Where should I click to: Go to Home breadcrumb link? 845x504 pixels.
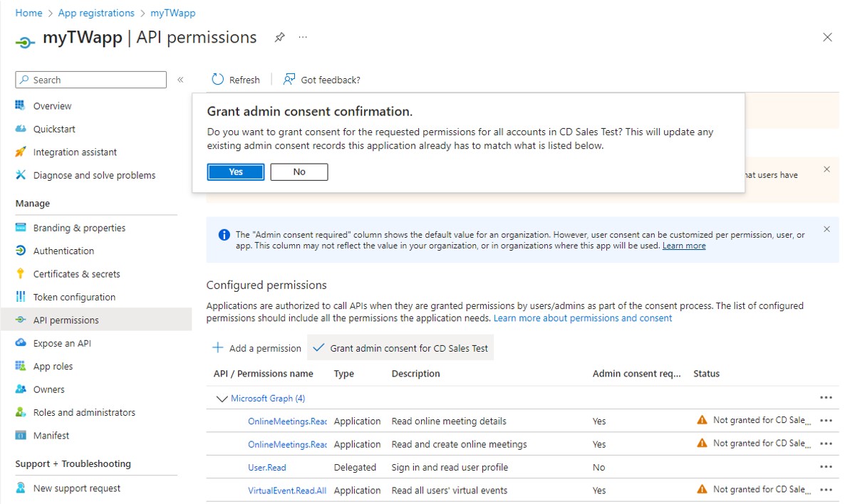28,13
